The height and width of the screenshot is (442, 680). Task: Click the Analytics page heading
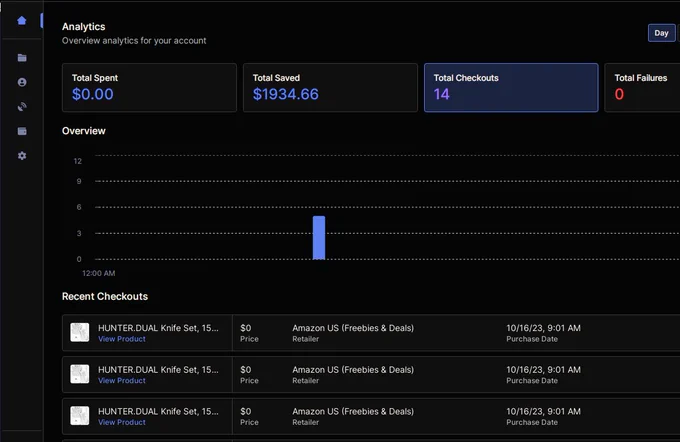tap(84, 26)
